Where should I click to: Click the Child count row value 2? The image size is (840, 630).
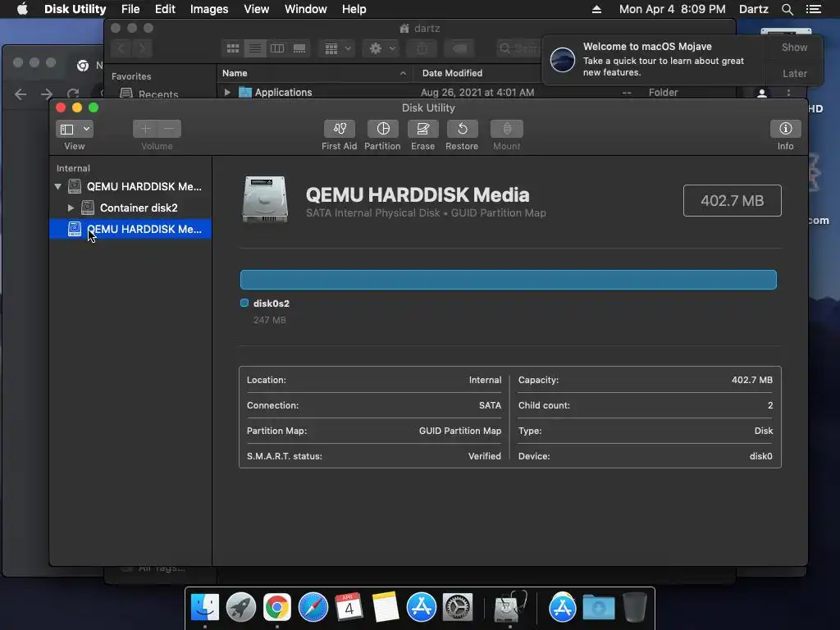770,405
